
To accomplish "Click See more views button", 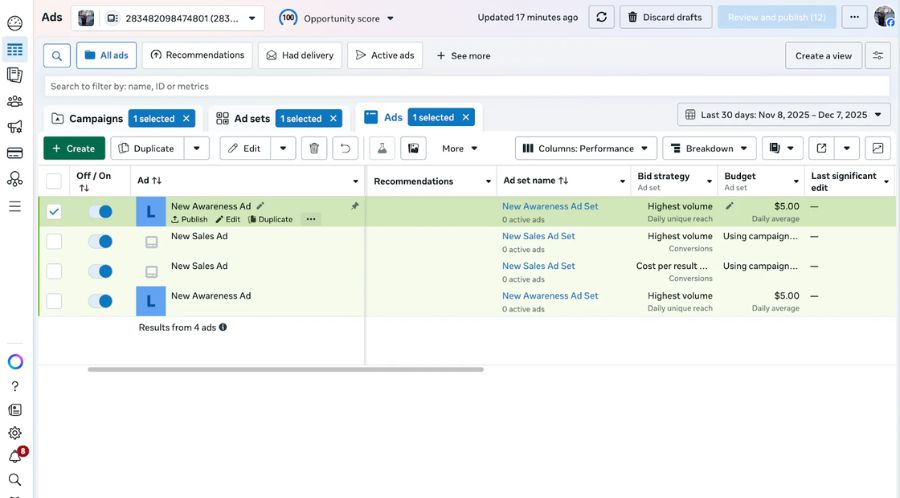I will pyautogui.click(x=463, y=56).
